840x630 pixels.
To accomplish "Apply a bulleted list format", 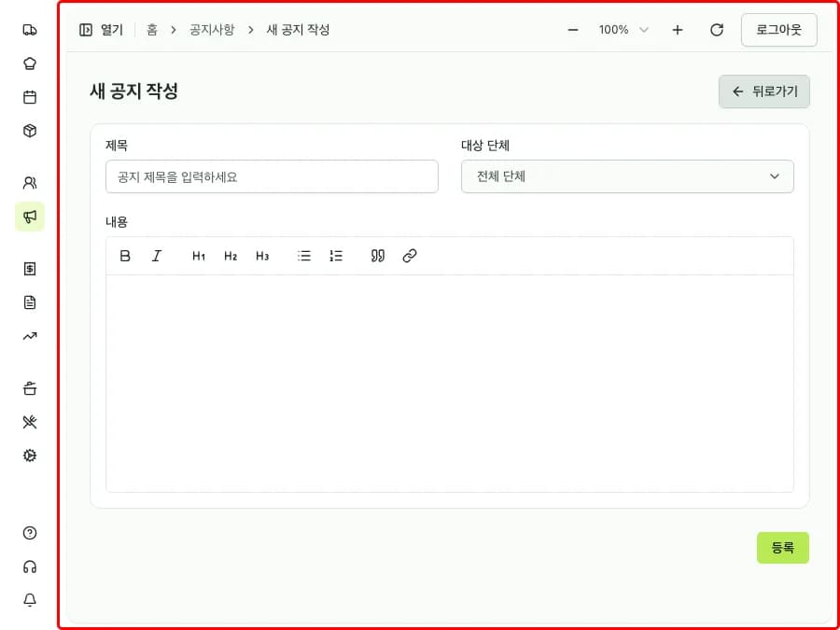I will point(303,255).
